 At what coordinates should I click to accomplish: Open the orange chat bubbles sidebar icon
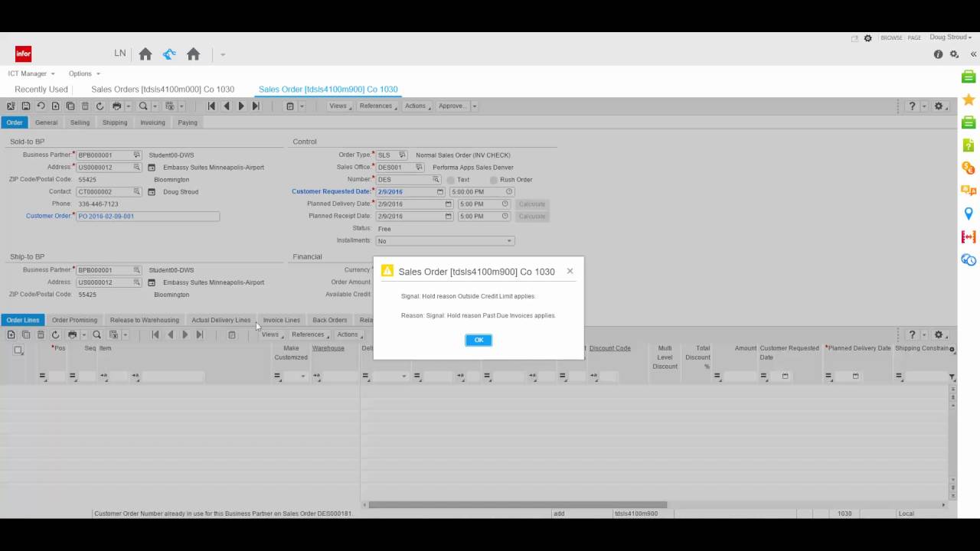click(969, 191)
